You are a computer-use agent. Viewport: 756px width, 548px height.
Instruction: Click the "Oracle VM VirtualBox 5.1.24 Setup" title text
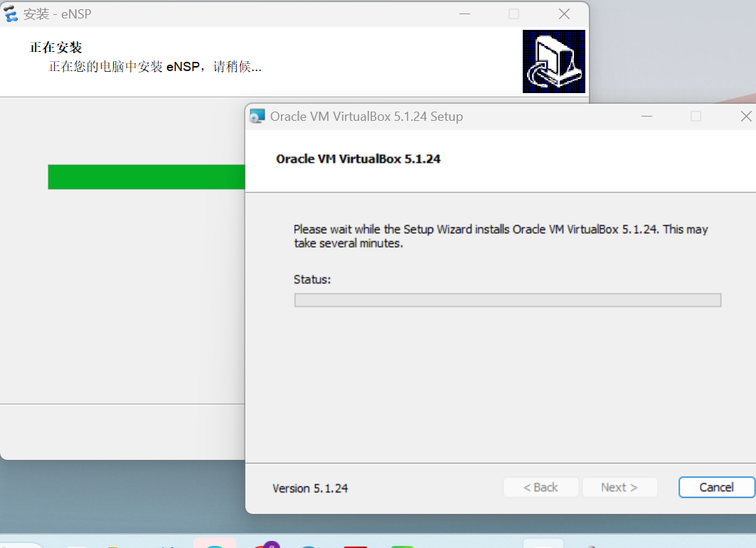point(366,117)
